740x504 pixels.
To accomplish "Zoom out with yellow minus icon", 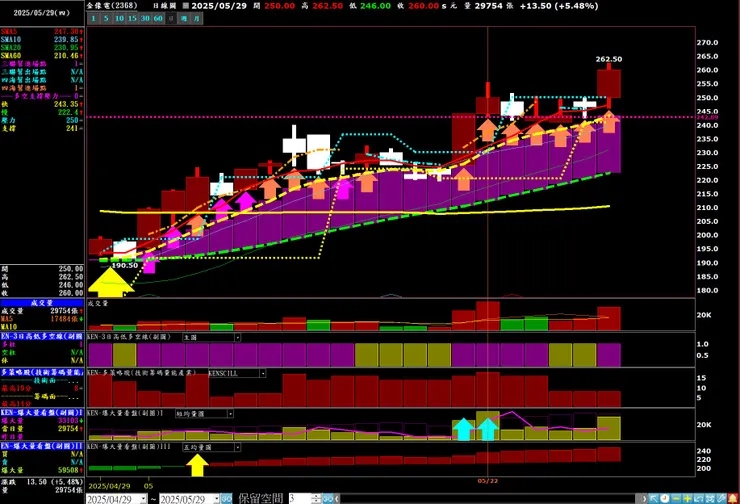I will pos(676,498).
